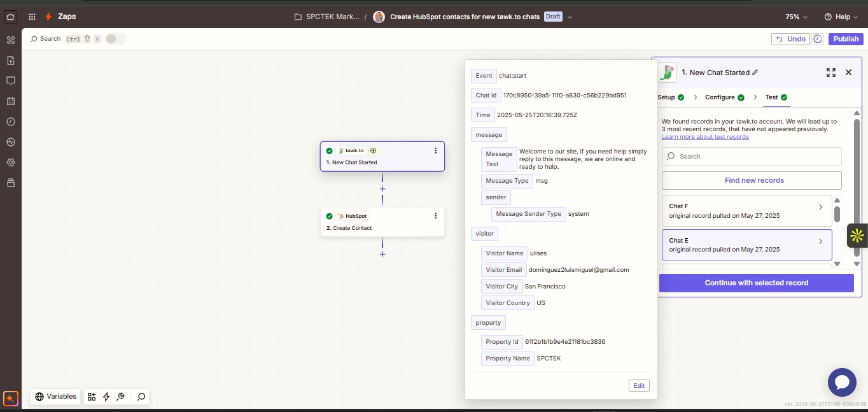
Task: Click the Zaps lightning bolt icon
Action: pos(48,17)
